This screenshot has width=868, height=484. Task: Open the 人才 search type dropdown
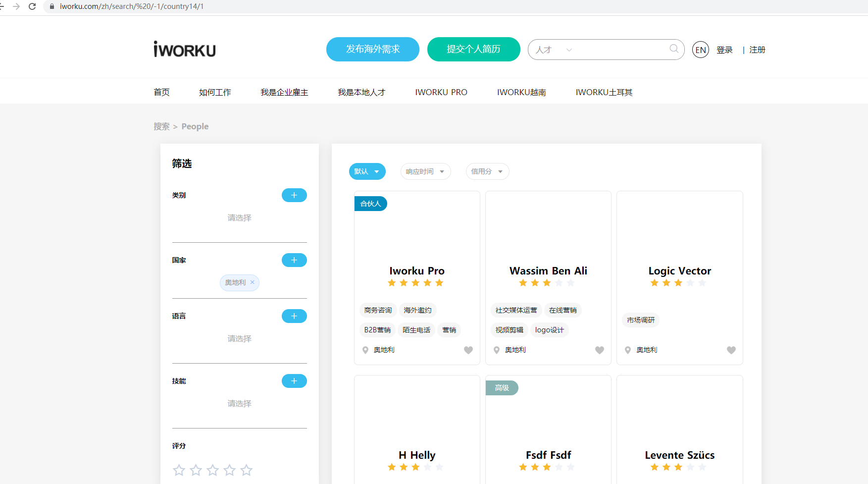(554, 50)
